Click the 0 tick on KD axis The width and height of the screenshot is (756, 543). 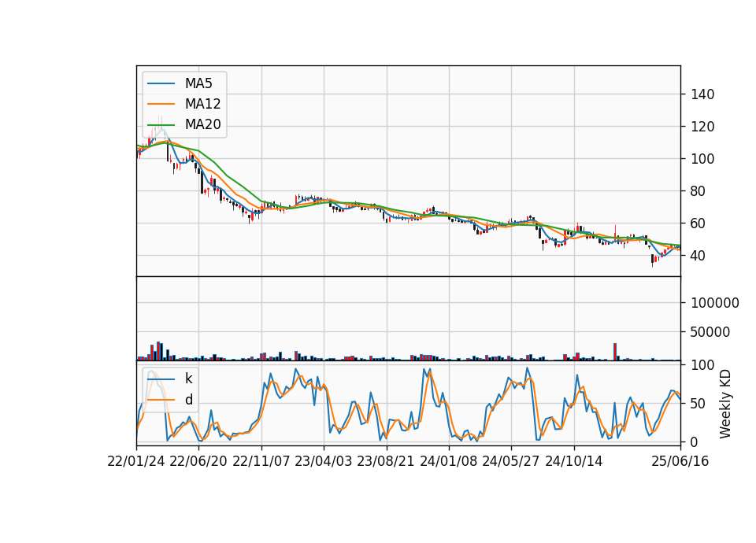point(695,441)
